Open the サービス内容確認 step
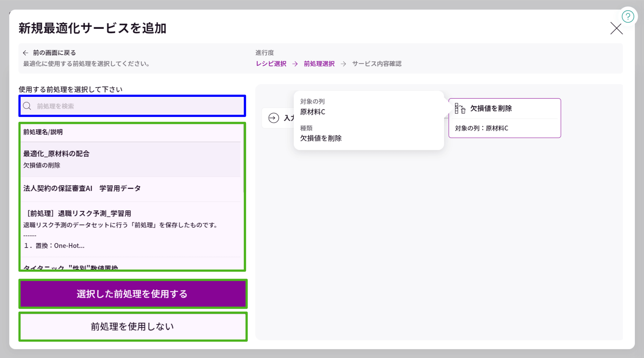644x358 pixels. coord(377,63)
